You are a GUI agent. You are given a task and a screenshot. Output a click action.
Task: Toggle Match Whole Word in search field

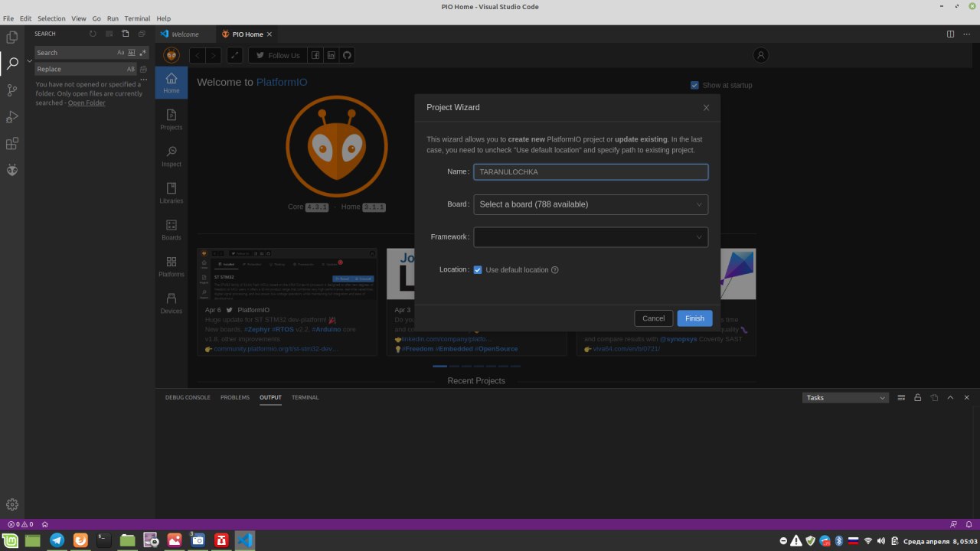131,53
